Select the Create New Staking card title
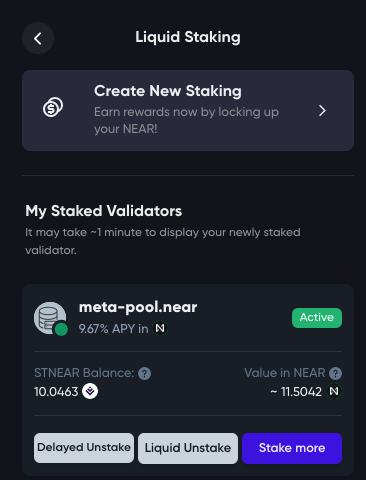Screen dimensions: 366x480 168,91
